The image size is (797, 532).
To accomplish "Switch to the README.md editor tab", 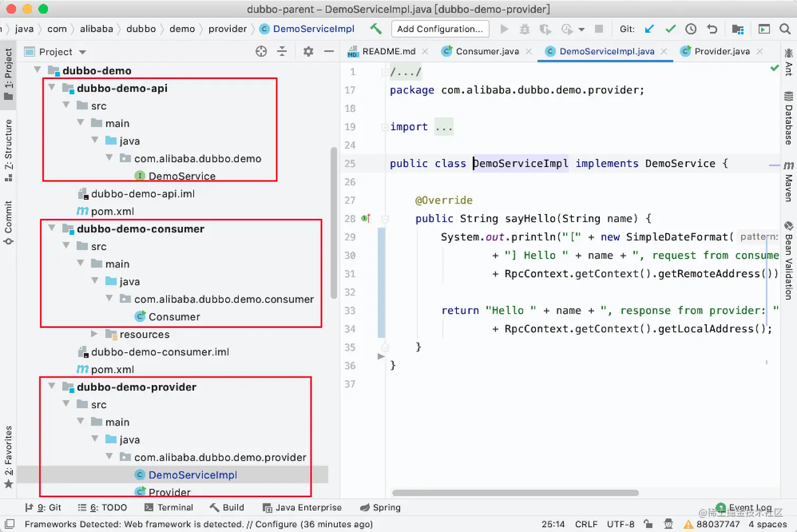I will pyautogui.click(x=388, y=51).
